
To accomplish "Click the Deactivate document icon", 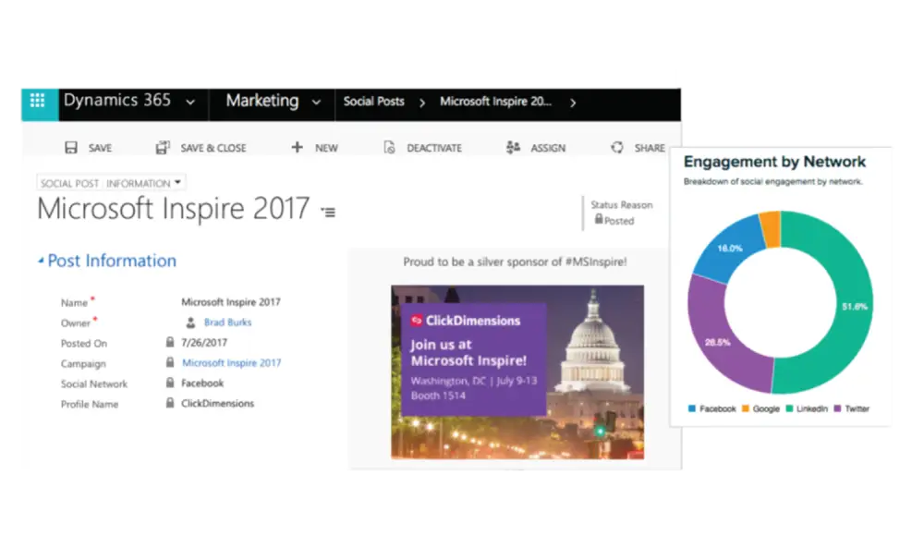I will point(390,147).
